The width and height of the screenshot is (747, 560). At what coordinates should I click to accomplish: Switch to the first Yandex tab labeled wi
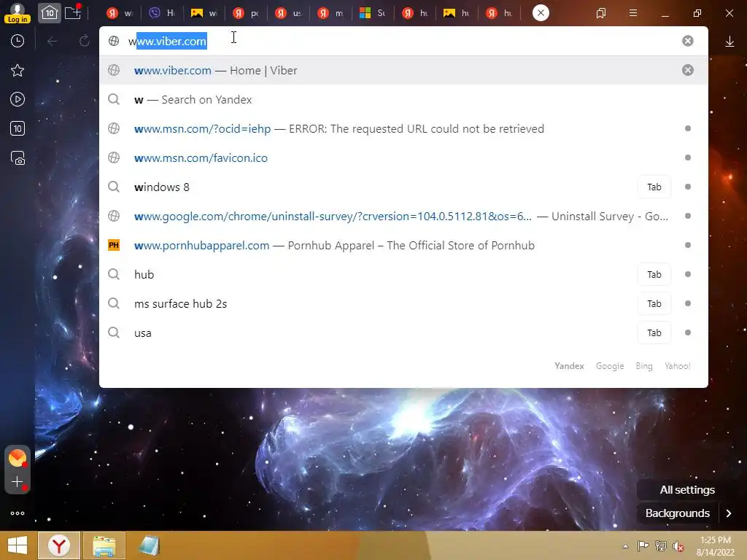120,13
